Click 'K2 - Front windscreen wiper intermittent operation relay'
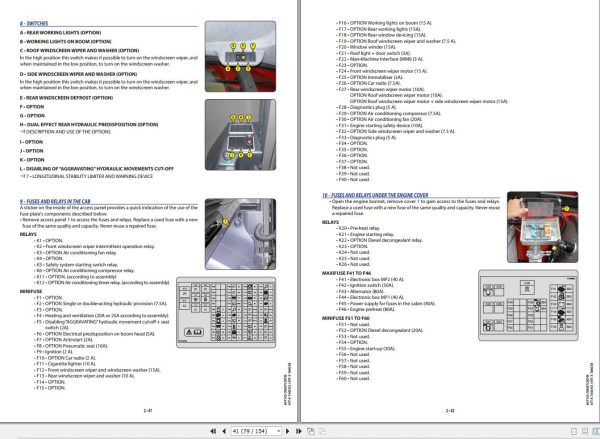600x439 pixels. [x=95, y=246]
